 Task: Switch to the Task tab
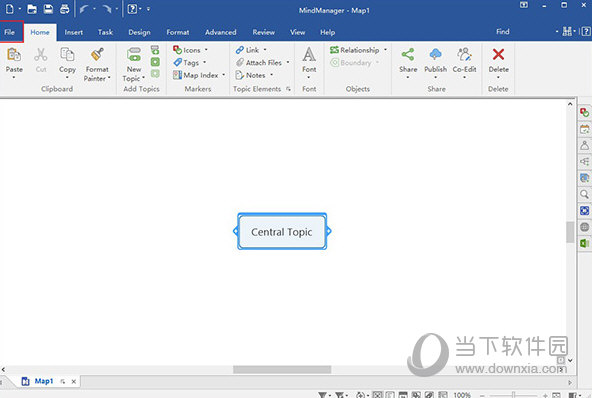105,32
